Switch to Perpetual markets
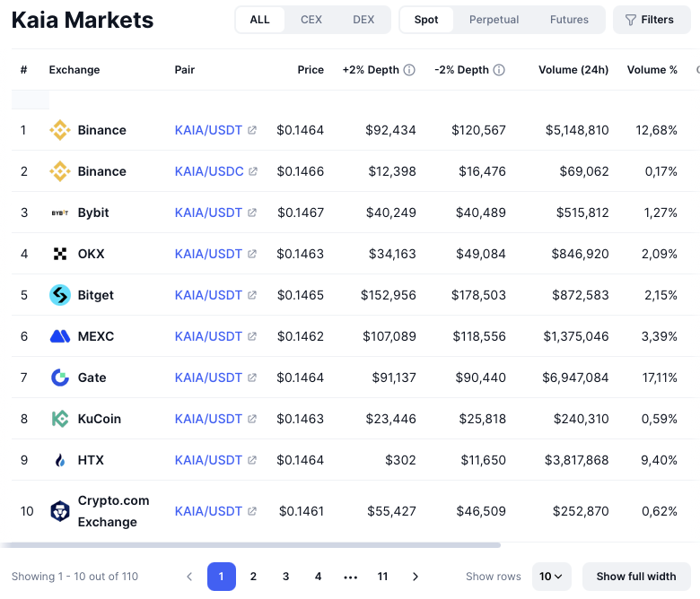The height and width of the screenshot is (599, 700). click(x=494, y=20)
